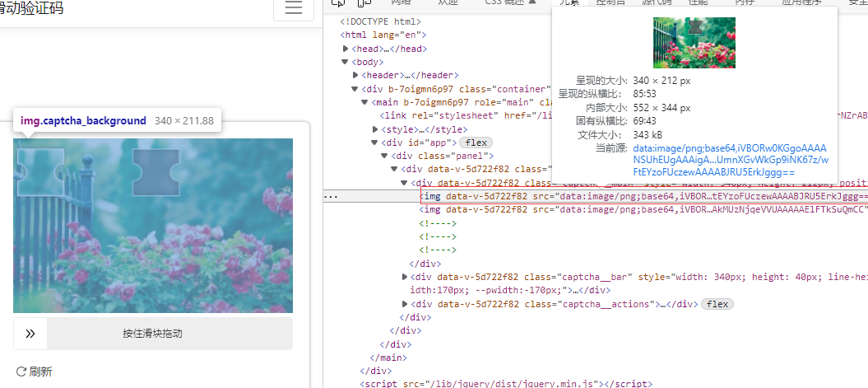Select the highlighted img row ending ErkJggg==
The image size is (868, 388).
(644, 196)
